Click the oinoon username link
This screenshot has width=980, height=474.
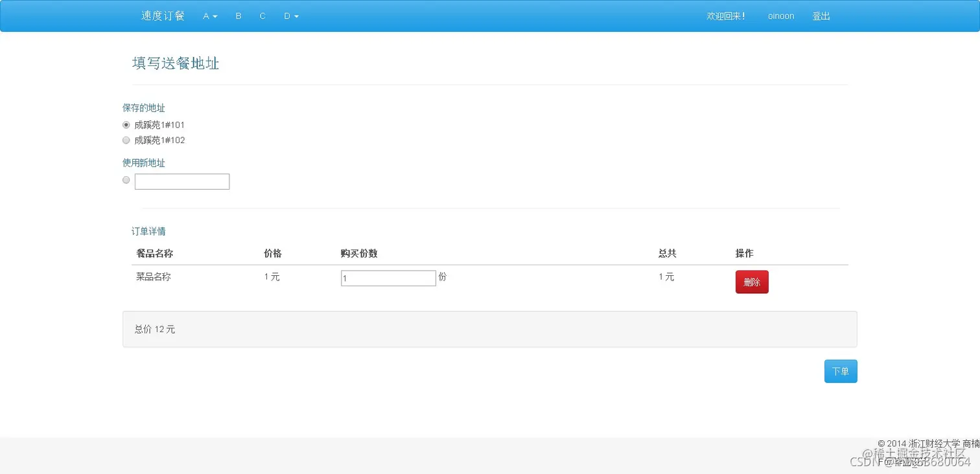point(781,16)
